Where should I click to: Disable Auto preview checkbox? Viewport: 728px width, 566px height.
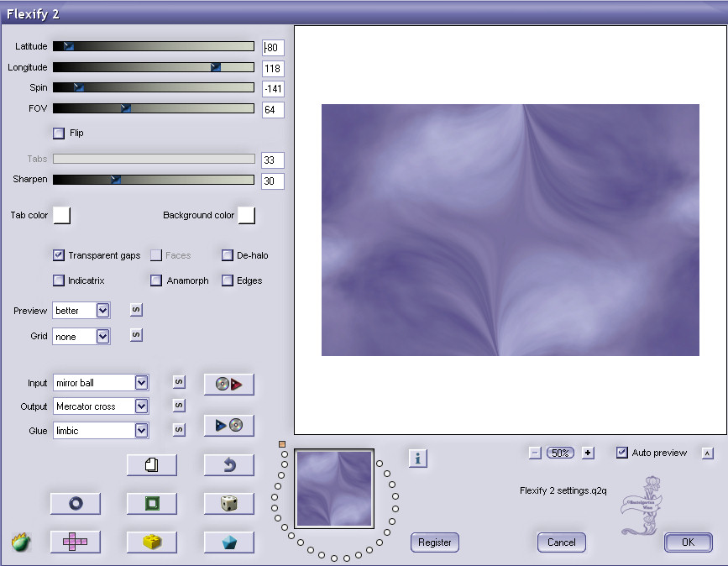[622, 453]
